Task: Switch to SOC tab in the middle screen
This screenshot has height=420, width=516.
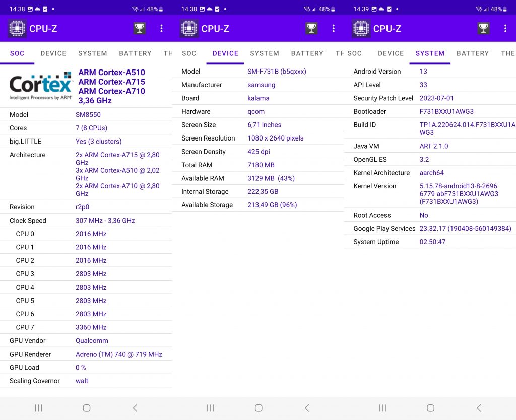Action: coord(189,53)
